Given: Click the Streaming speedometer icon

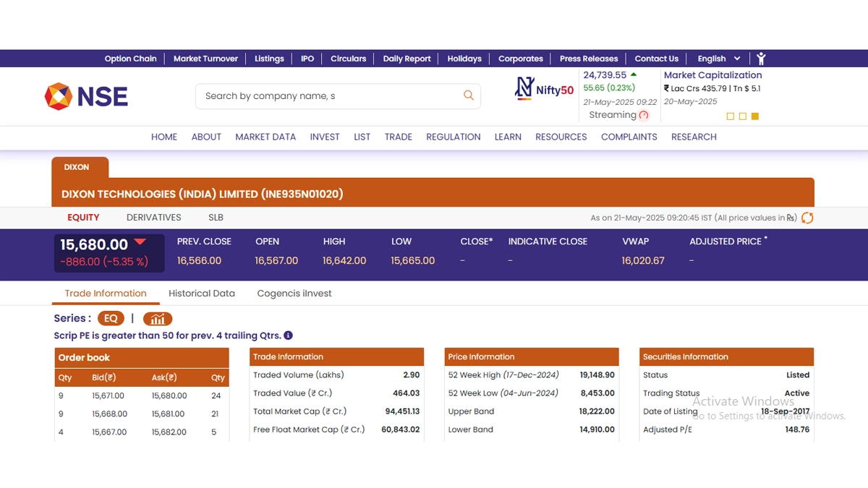Looking at the screenshot, I should click(x=644, y=116).
